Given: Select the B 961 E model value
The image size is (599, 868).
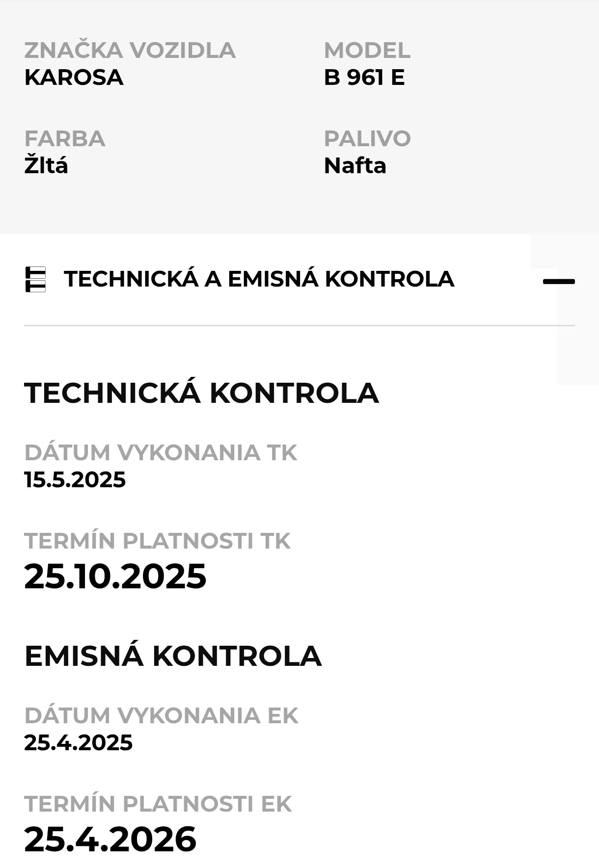Looking at the screenshot, I should coord(364,78).
